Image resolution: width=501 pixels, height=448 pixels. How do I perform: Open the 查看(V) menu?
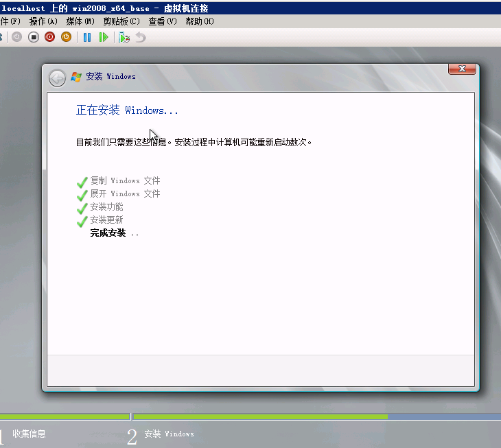(x=163, y=21)
